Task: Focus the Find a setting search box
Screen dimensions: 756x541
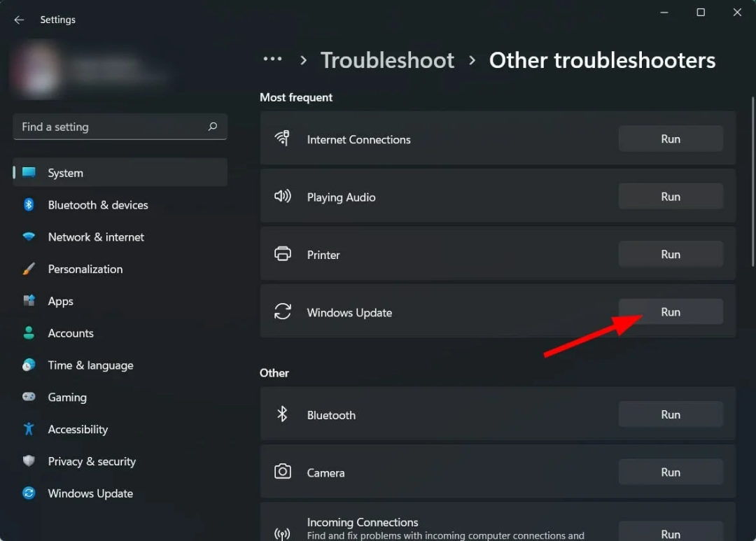Action: (x=112, y=127)
